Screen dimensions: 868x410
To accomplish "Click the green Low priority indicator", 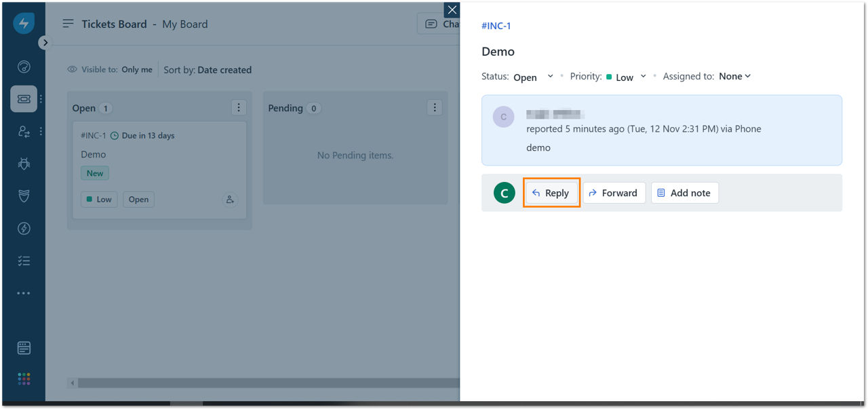I will (609, 77).
